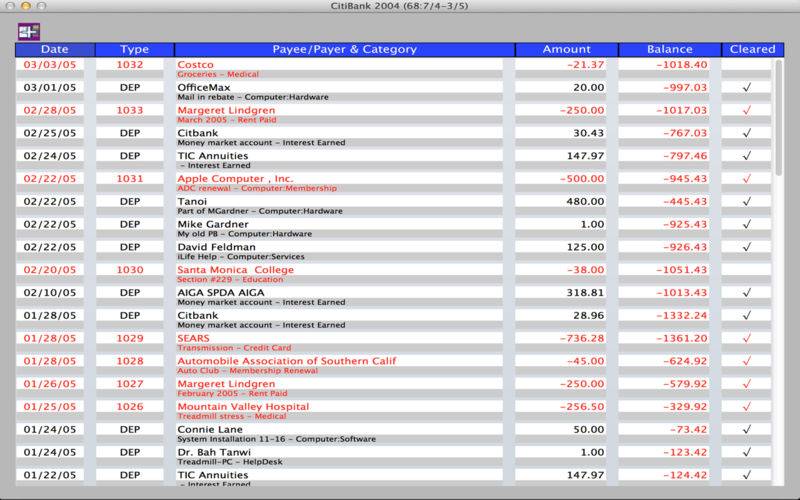Image resolution: width=800 pixels, height=500 pixels.
Task: Select the Costco payee entry
Action: (x=195, y=65)
